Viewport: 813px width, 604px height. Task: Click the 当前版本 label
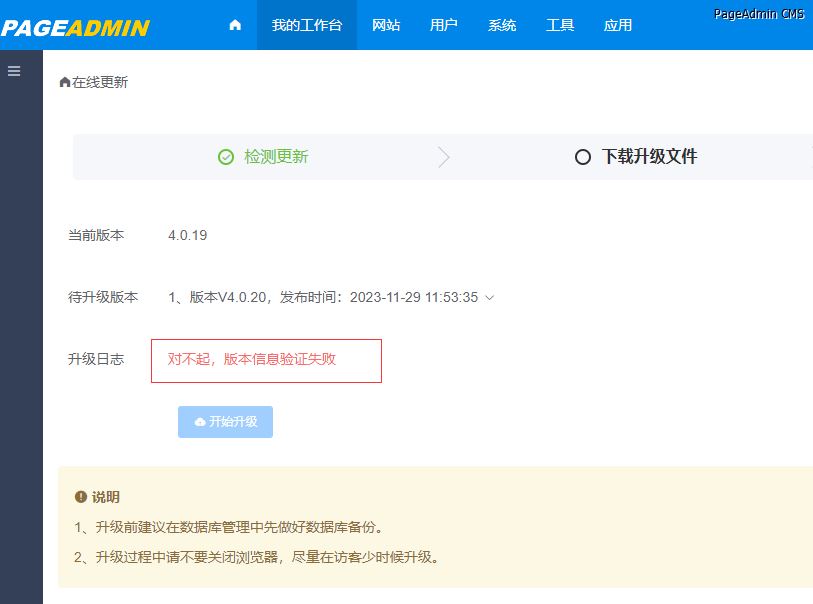pyautogui.click(x=96, y=235)
